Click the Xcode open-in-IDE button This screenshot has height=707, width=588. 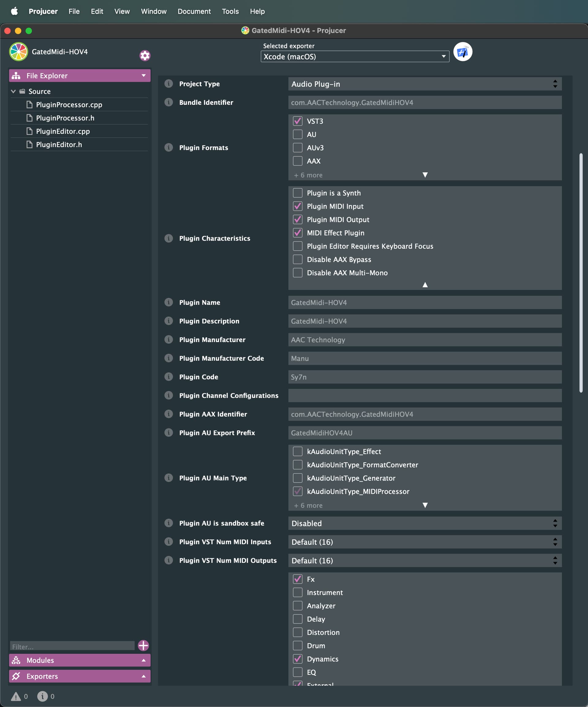click(x=462, y=52)
